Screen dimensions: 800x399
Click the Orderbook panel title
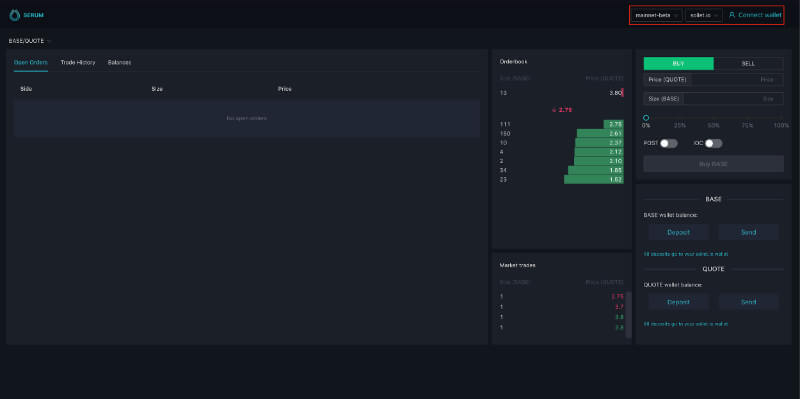513,61
